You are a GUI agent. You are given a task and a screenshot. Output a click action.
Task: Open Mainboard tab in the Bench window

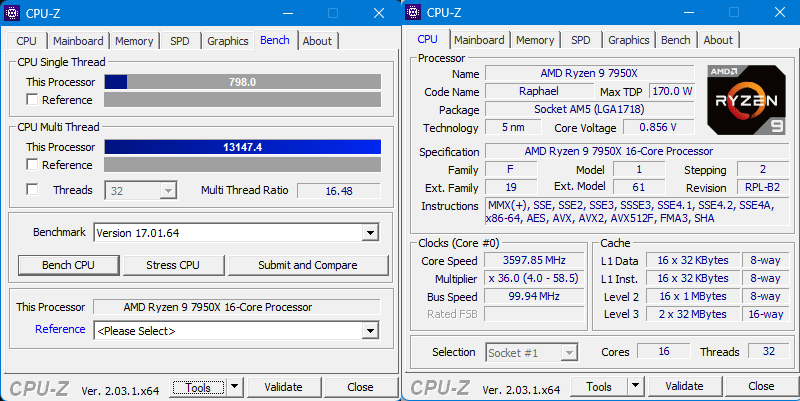(78, 41)
